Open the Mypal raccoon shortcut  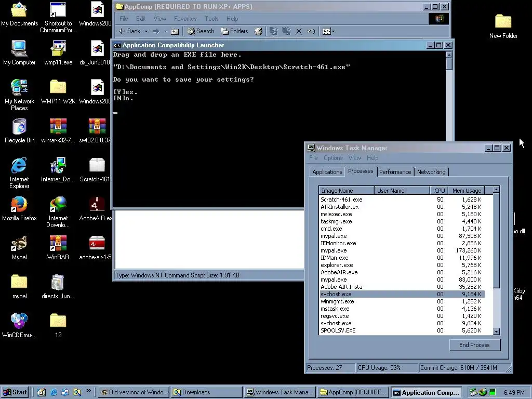19,248
